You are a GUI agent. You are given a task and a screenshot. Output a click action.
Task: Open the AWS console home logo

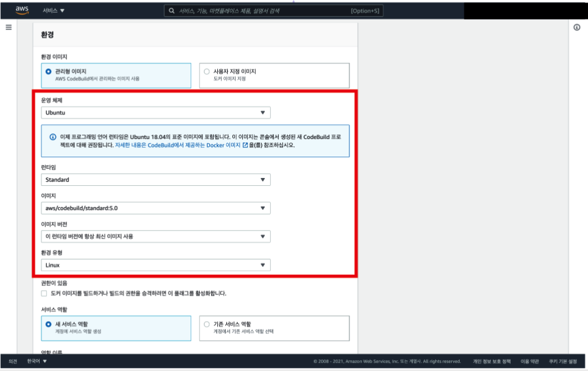point(22,10)
